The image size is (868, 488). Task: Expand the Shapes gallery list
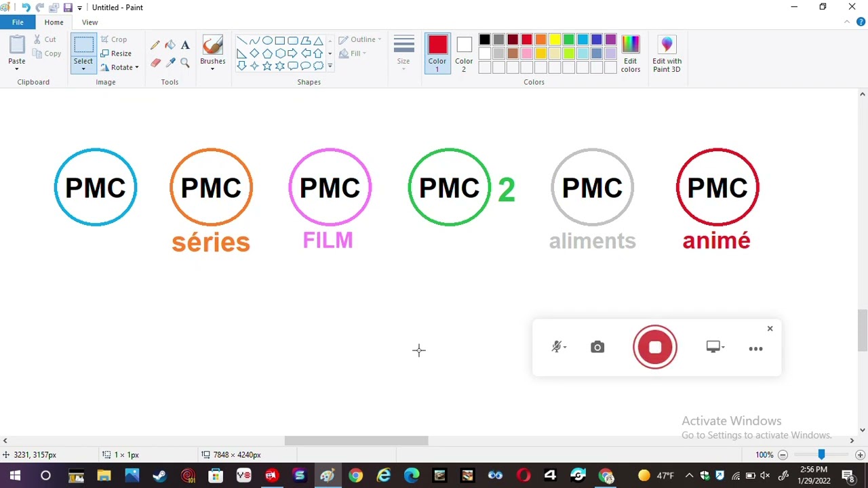point(330,66)
